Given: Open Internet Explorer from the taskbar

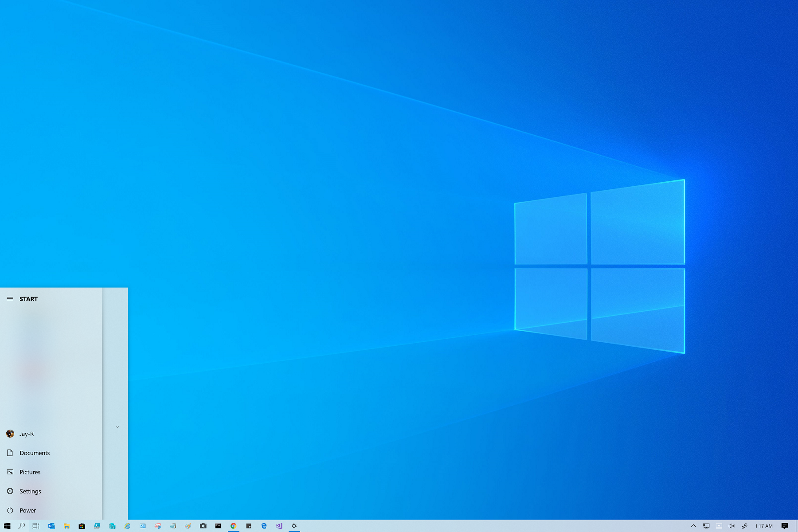Looking at the screenshot, I should (126, 526).
